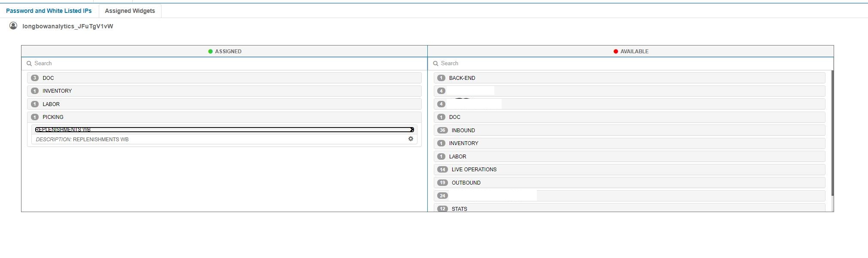Click the gear icon on Replenishments WB

[x=411, y=139]
